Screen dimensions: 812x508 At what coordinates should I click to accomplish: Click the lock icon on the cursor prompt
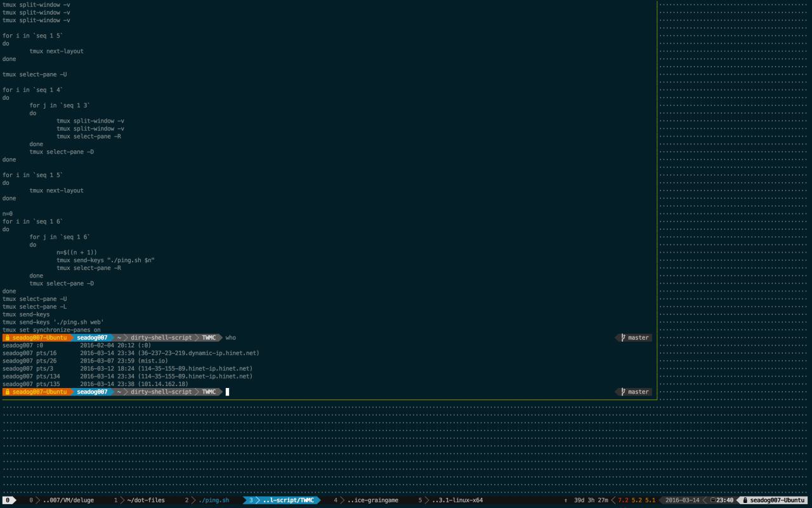[8, 392]
